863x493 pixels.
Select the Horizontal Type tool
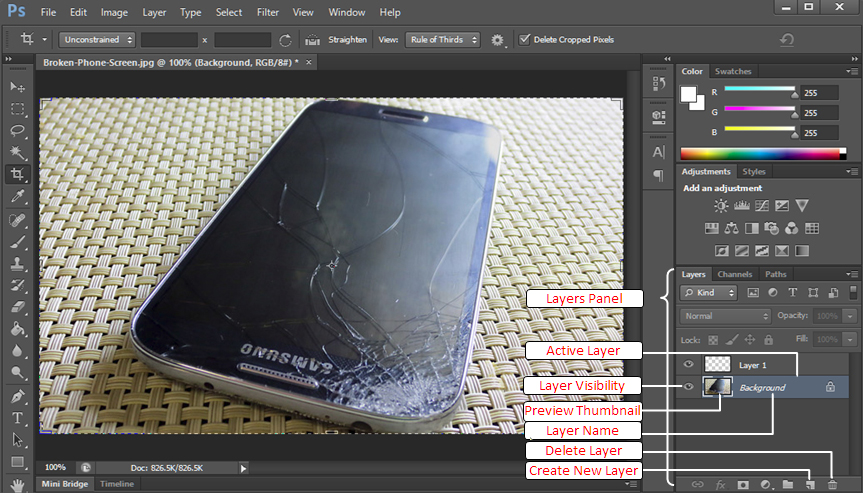tap(17, 418)
